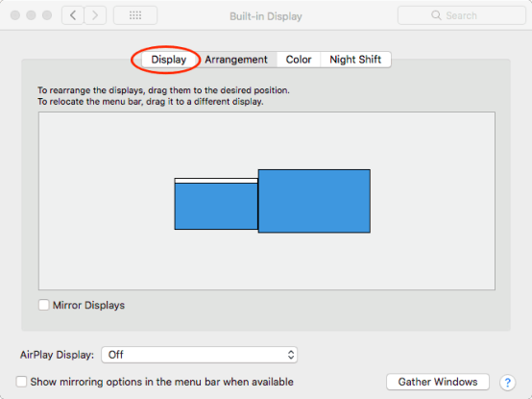The height and width of the screenshot is (399, 532).
Task: Click the magnifying glass search icon
Action: click(436, 15)
